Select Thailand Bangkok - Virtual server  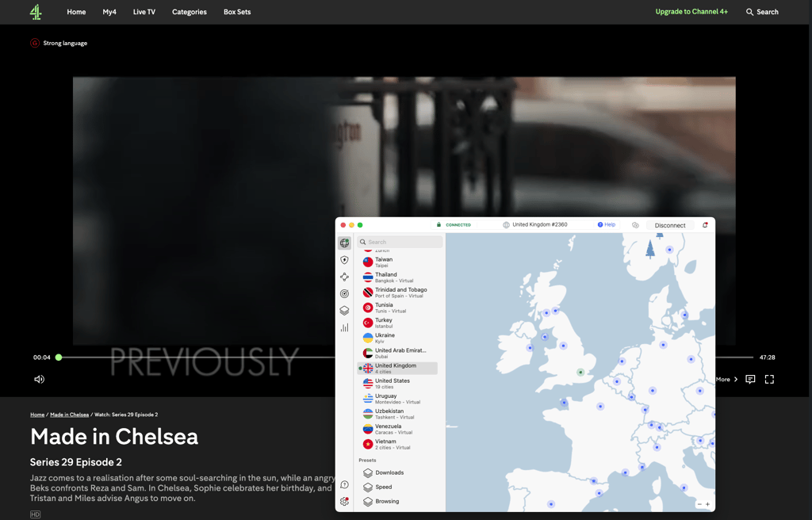397,277
